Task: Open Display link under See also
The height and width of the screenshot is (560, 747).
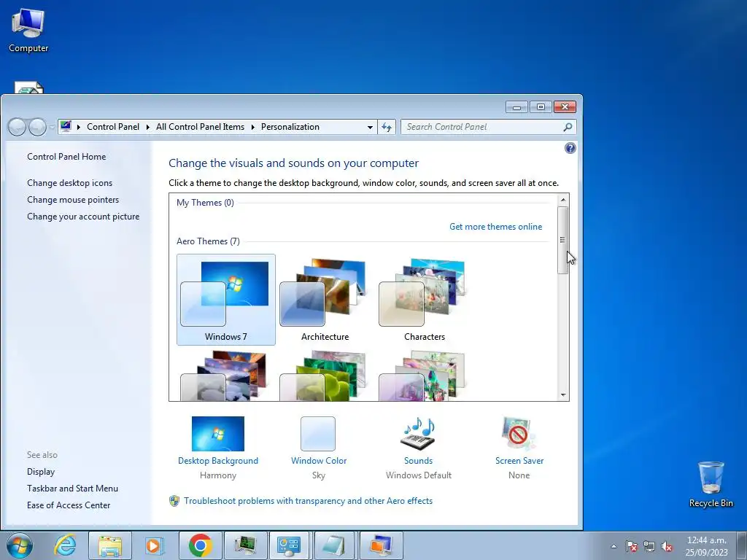Action: click(41, 472)
